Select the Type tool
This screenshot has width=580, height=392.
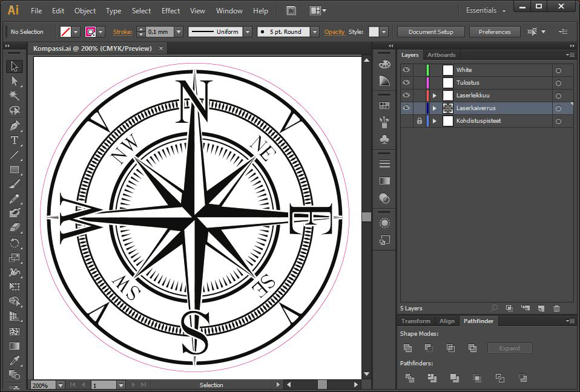(15, 140)
